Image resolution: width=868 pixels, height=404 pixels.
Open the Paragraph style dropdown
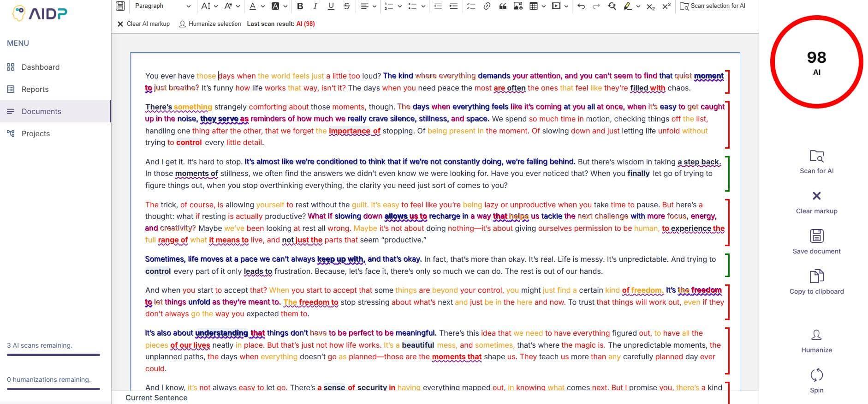(x=162, y=6)
